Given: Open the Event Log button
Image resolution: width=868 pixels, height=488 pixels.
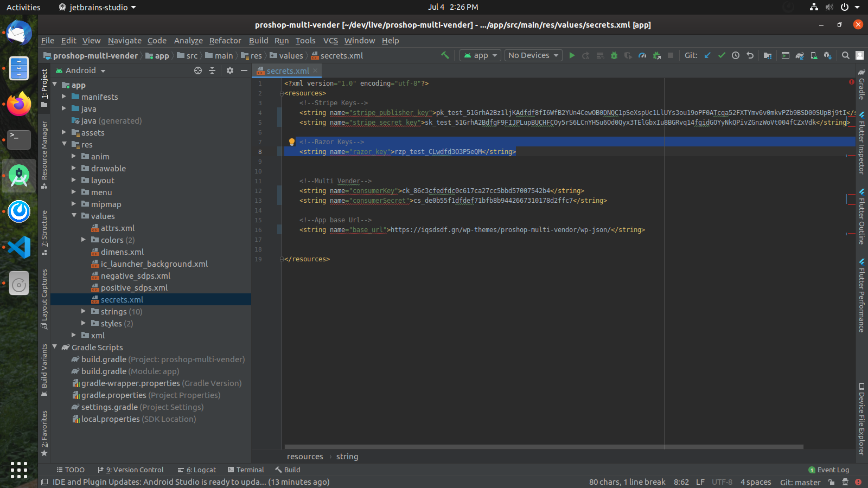Looking at the screenshot, I should click(828, 470).
